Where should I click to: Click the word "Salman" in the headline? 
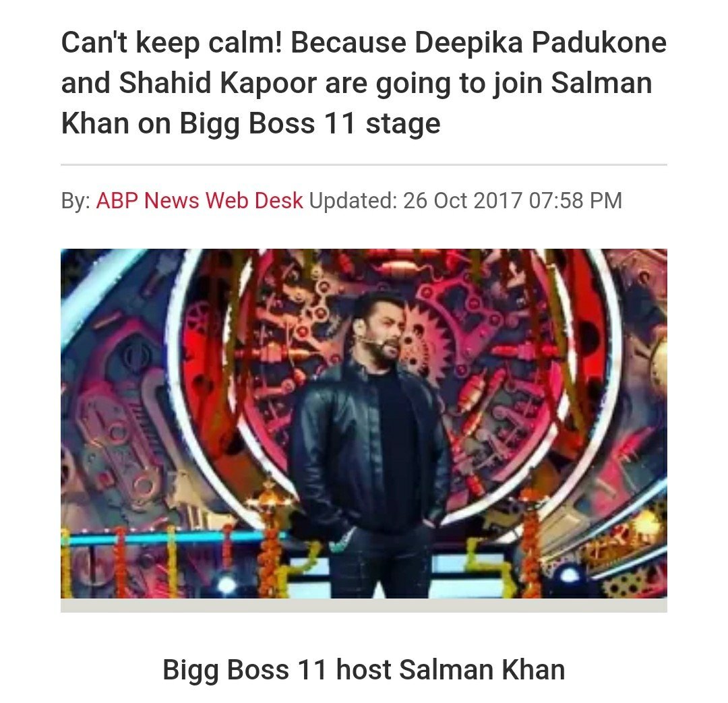(x=601, y=84)
